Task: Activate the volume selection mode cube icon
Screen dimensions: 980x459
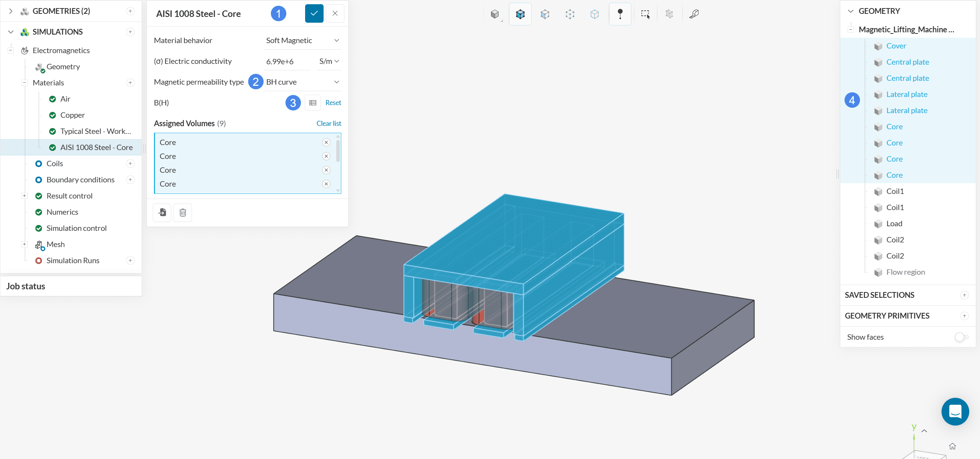Action: pyautogui.click(x=520, y=14)
